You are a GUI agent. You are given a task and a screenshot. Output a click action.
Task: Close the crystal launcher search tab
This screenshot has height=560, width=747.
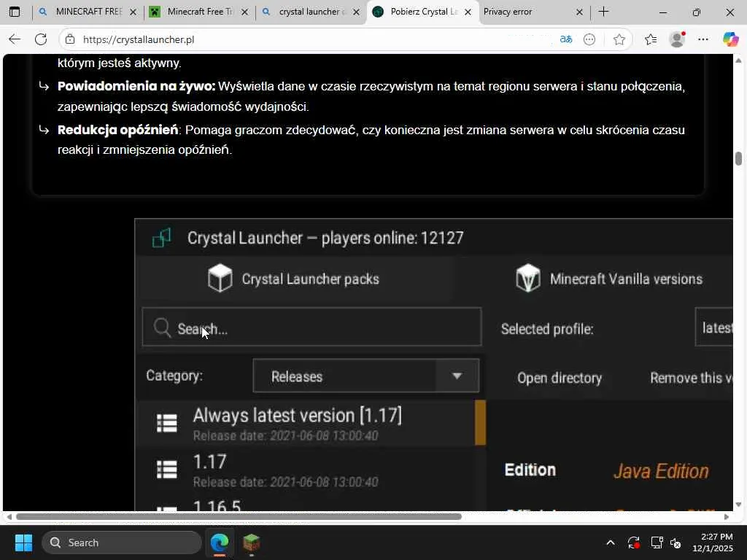[356, 12]
